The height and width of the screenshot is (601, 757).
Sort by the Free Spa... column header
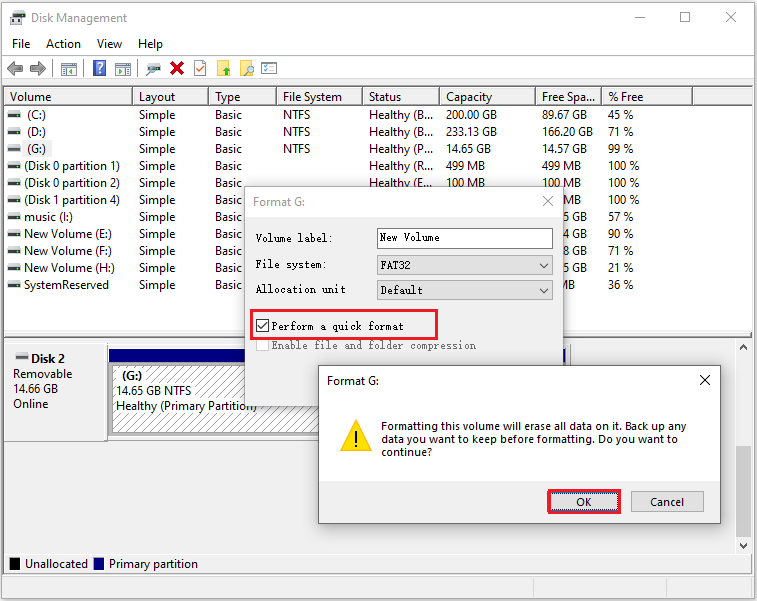568,97
